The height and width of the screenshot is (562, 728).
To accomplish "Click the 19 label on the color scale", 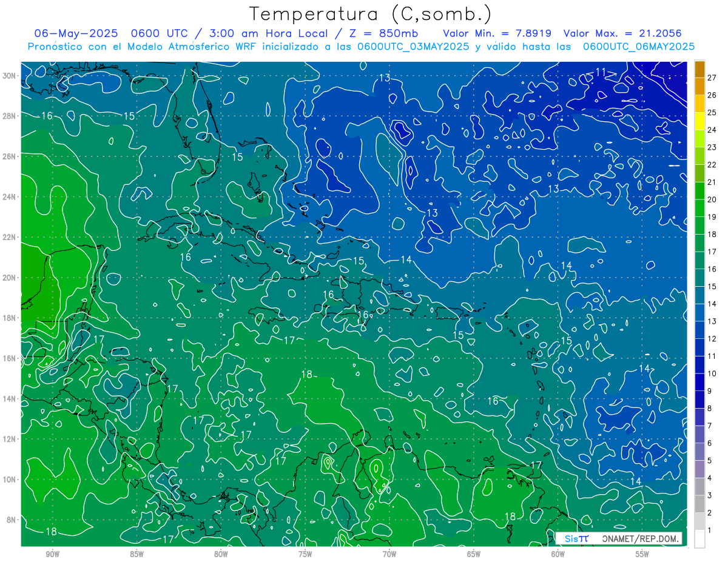I will [712, 217].
